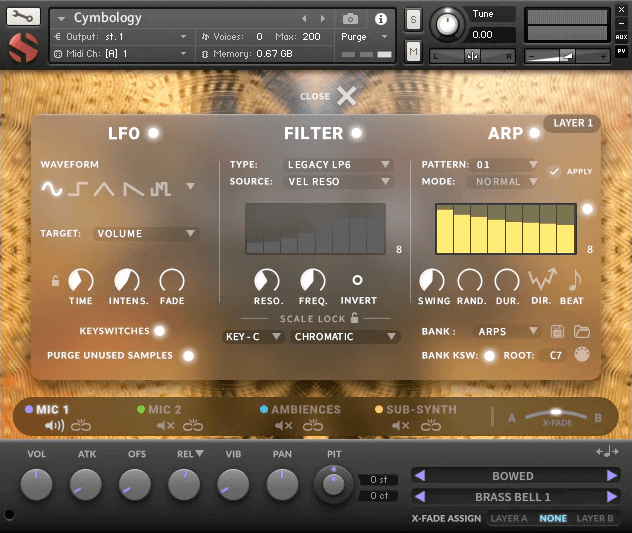This screenshot has height=533, width=632.
Task: Click the LFO time lock icon
Action: [x=56, y=280]
